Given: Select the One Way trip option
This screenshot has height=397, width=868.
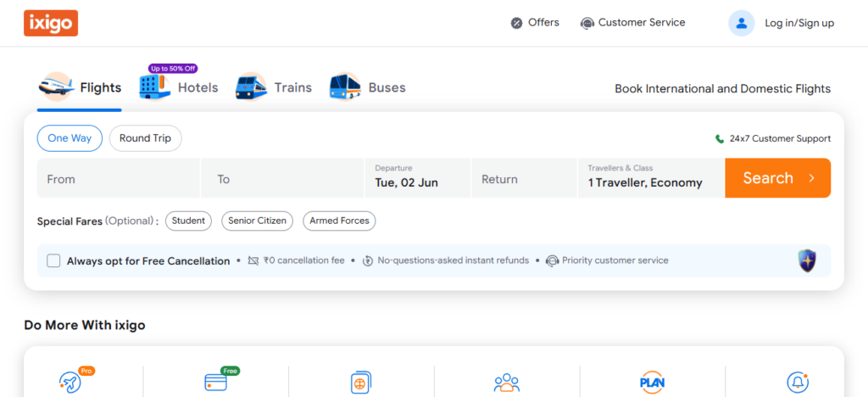Looking at the screenshot, I should click(70, 138).
